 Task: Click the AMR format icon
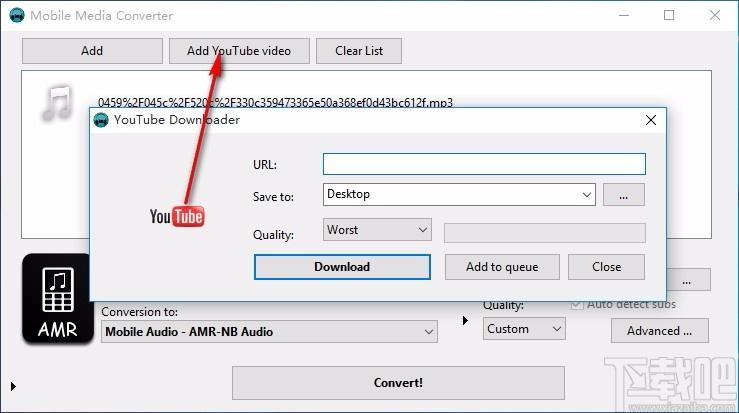[x=57, y=300]
